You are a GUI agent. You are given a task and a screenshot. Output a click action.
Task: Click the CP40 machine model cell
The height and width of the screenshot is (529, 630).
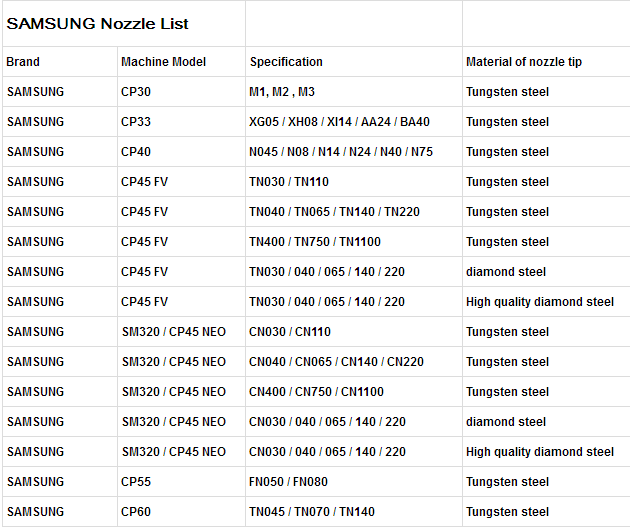pos(136,152)
